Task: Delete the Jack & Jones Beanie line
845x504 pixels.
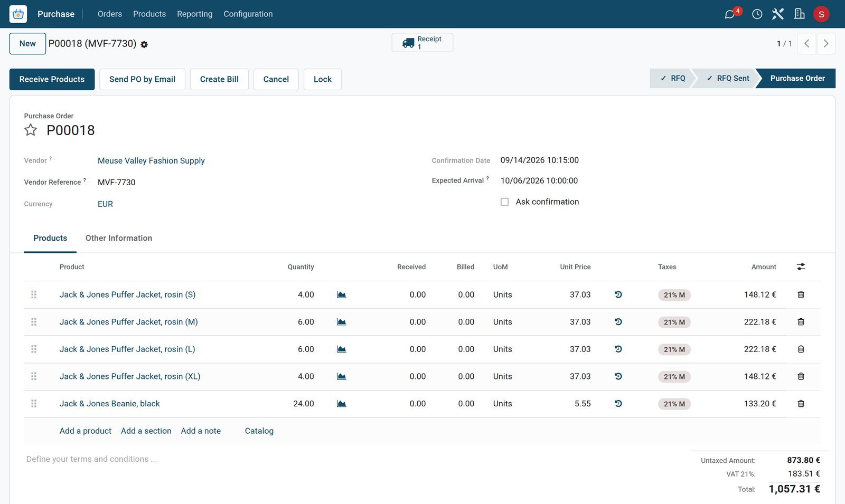Action: click(x=801, y=404)
